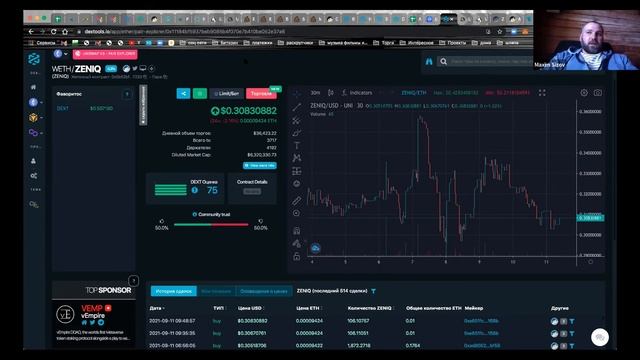Expand arrow beside sidebar Binance icon
Image resolution: width=640 pixels, height=360 pixels.
tap(41, 118)
